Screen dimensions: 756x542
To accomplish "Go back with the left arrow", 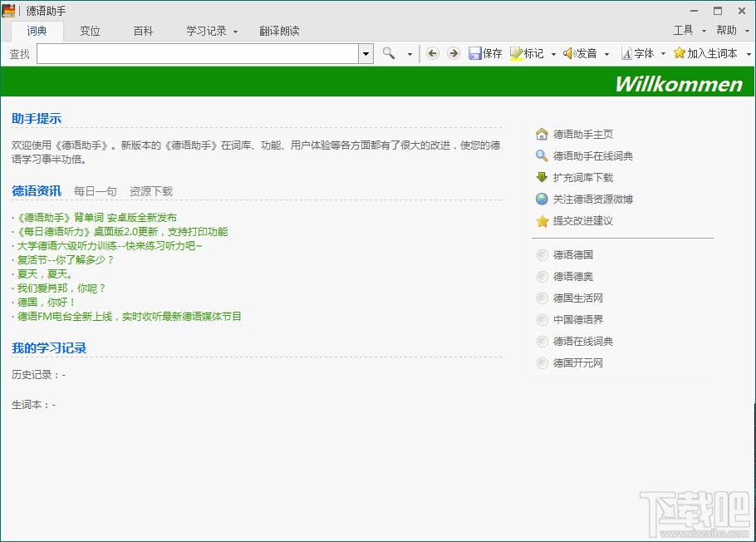I will pyautogui.click(x=433, y=53).
